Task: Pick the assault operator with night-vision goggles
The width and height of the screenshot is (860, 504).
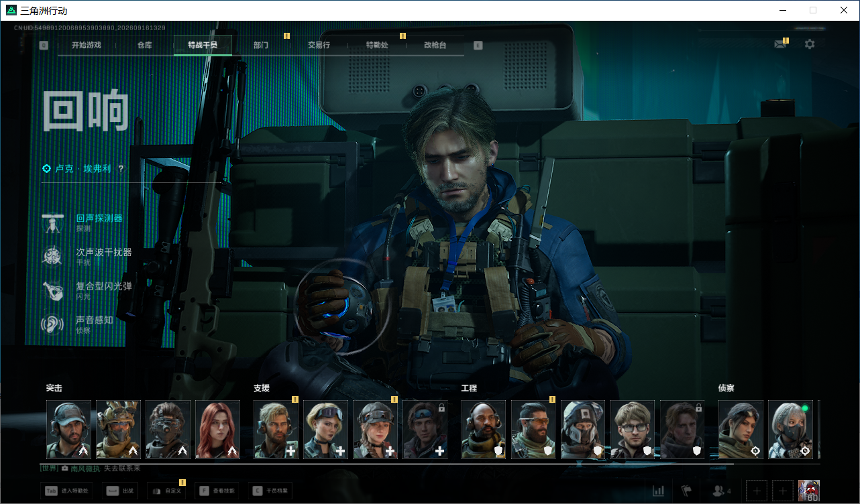Action: (x=168, y=430)
